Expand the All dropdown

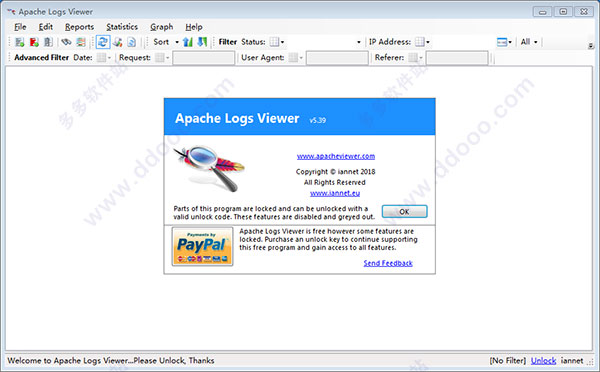tap(536, 42)
